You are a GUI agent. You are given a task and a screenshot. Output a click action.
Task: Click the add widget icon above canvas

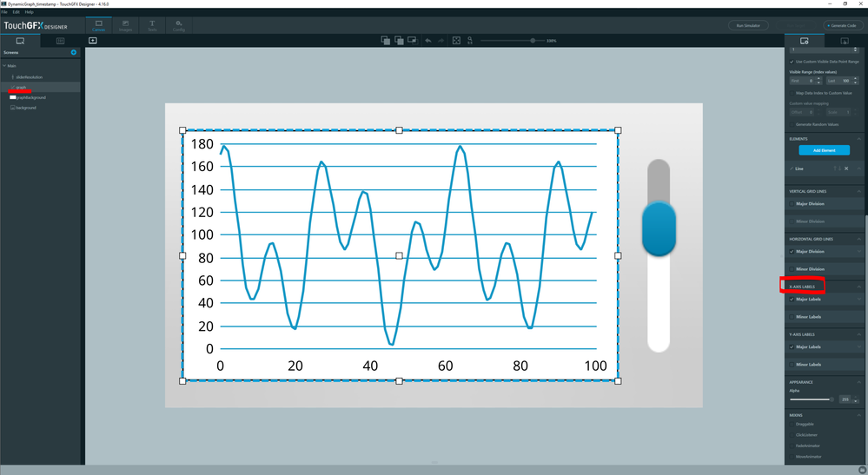coord(92,40)
